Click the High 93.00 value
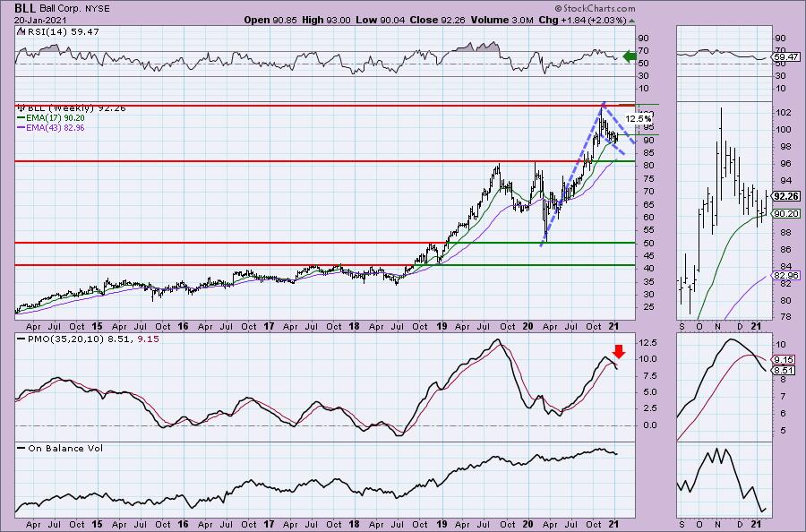Image resolution: width=806 pixels, height=532 pixels. pos(326,20)
